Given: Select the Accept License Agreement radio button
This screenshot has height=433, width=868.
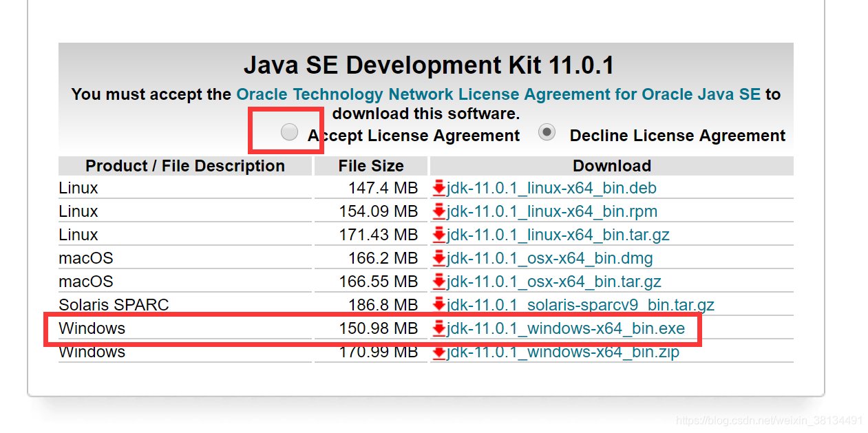Looking at the screenshot, I should coord(290,131).
